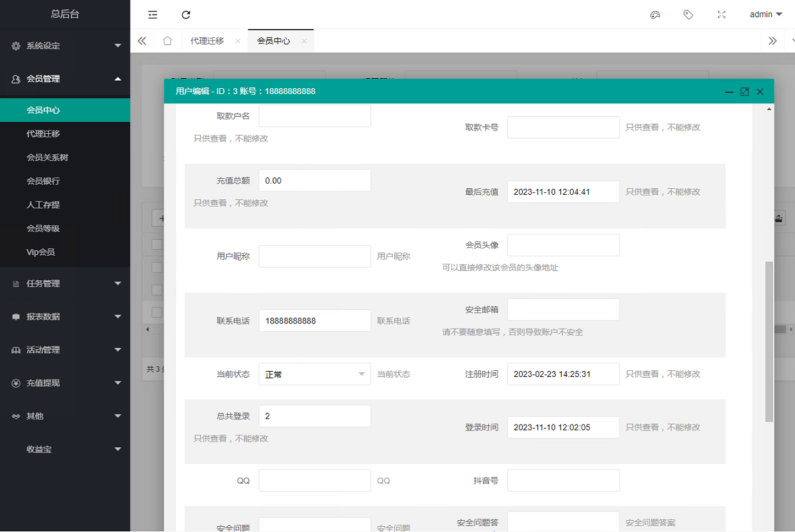Click the dialog vertical scrollbar
Screen dimensions: 795x532
(x=768, y=341)
